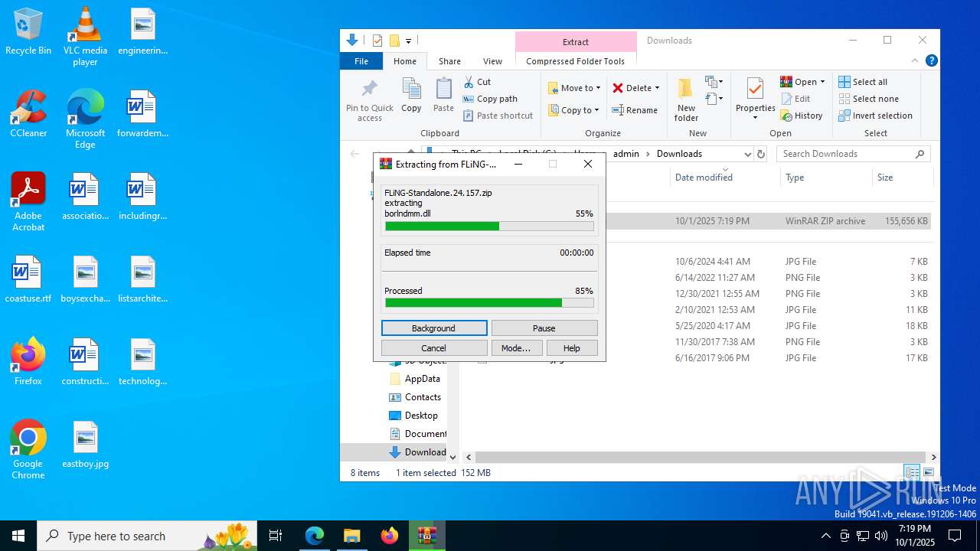Viewport: 980px width, 551px height.
Task: Click Invert selection in ribbon
Action: [x=875, y=116]
